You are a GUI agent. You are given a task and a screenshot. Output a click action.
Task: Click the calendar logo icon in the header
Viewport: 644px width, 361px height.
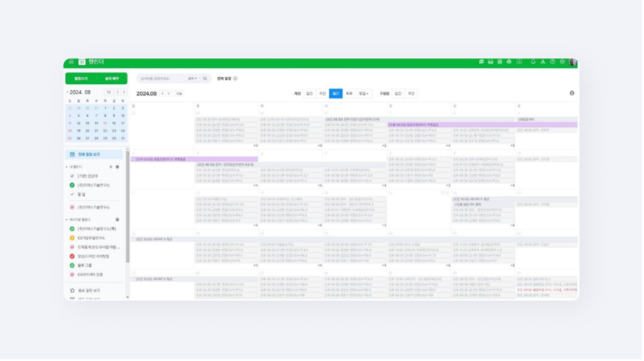click(82, 62)
